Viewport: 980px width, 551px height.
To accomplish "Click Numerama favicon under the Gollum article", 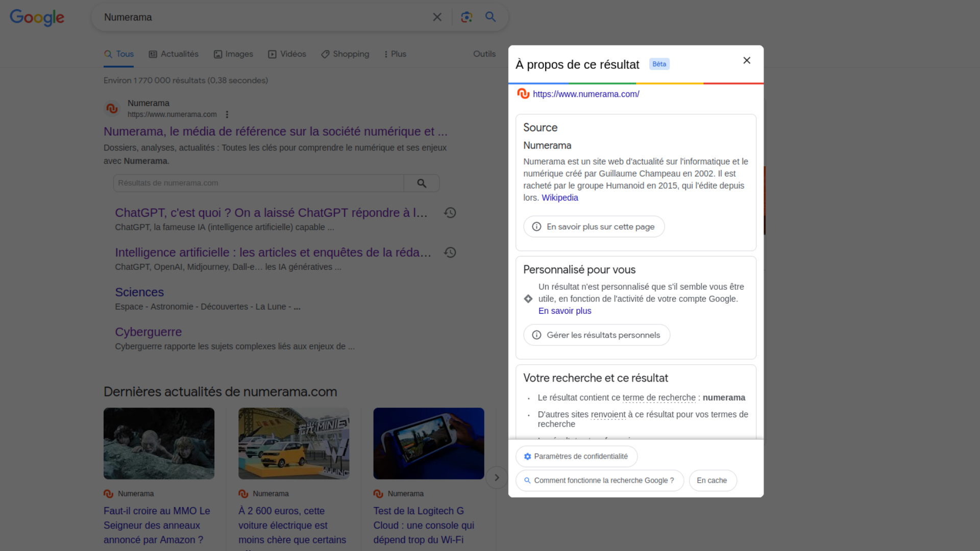I will coord(109,494).
